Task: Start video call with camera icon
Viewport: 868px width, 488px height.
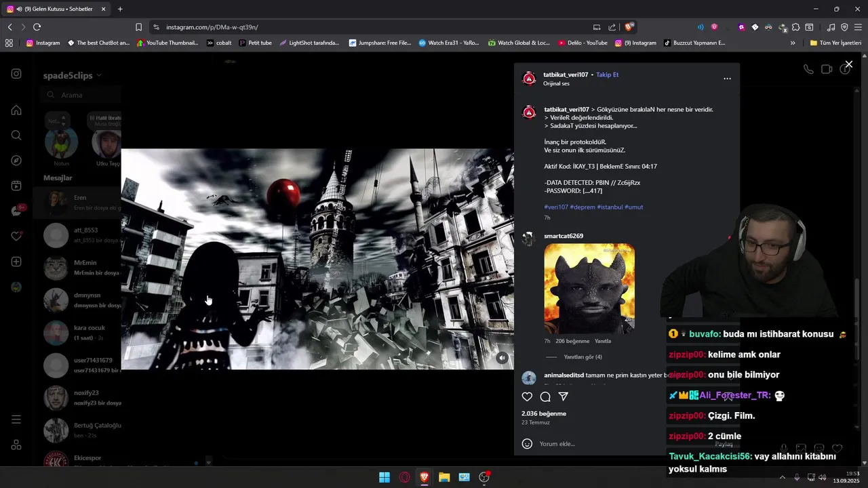Action: (x=827, y=69)
